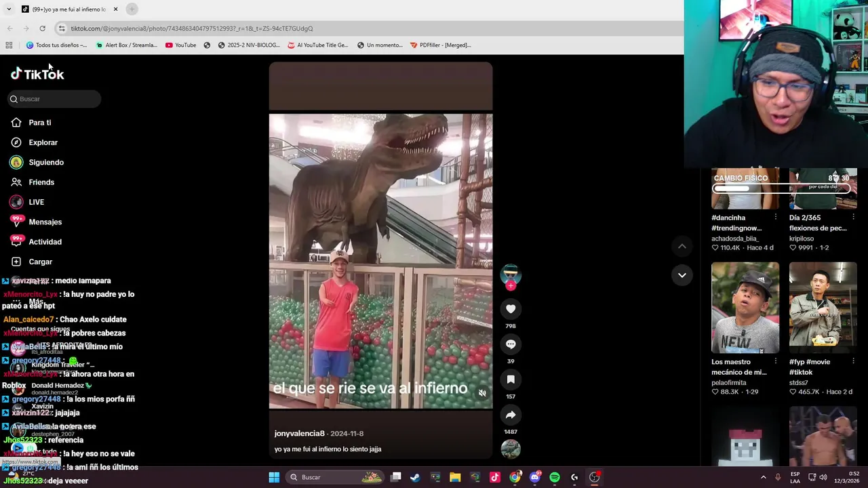The image size is (868, 488).
Task: Open the AI YouTube Title Generator bookmark
Action: tap(317, 45)
